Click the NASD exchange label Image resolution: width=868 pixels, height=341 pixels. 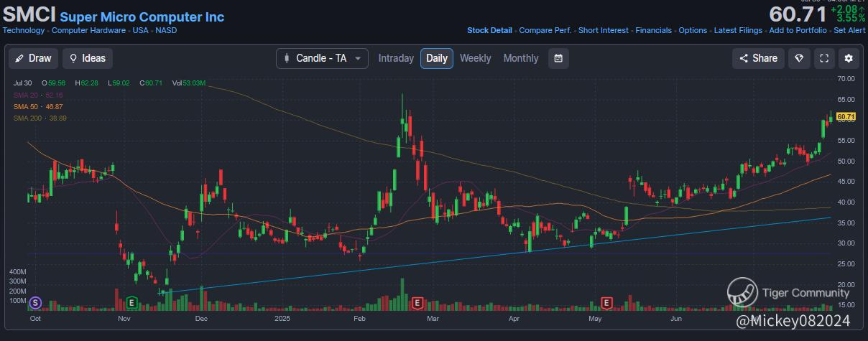coord(167,31)
